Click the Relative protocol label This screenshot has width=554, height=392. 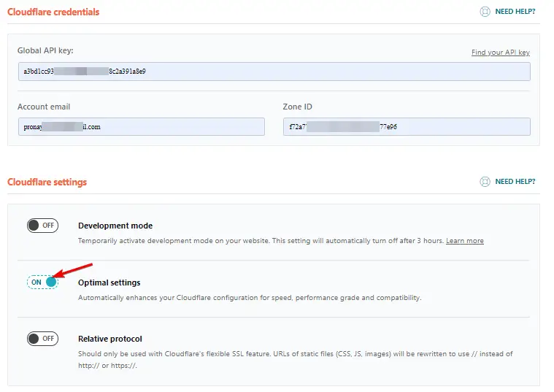click(x=110, y=339)
